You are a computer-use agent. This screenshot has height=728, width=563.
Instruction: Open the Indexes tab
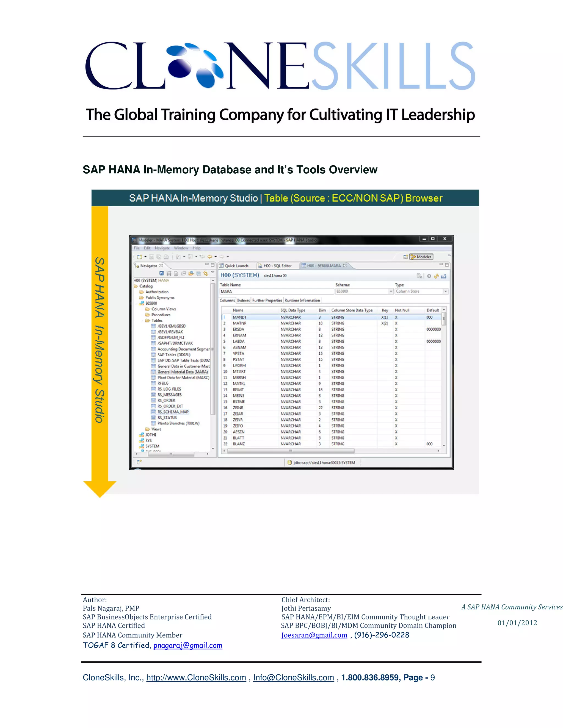pyautogui.click(x=244, y=300)
